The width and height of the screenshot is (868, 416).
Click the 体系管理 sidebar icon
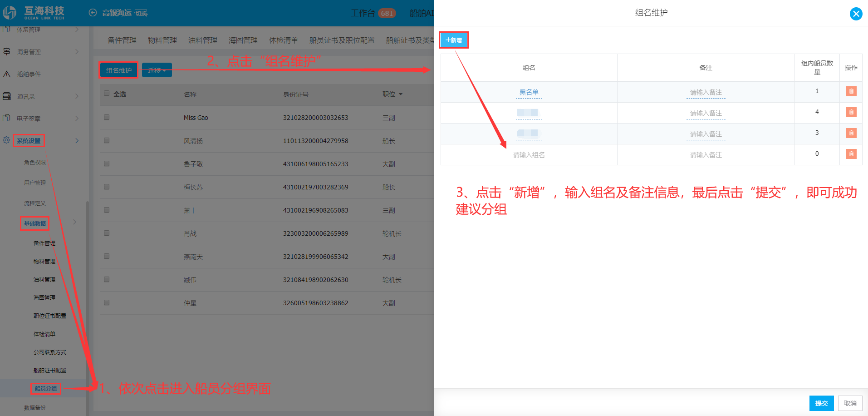point(7,29)
